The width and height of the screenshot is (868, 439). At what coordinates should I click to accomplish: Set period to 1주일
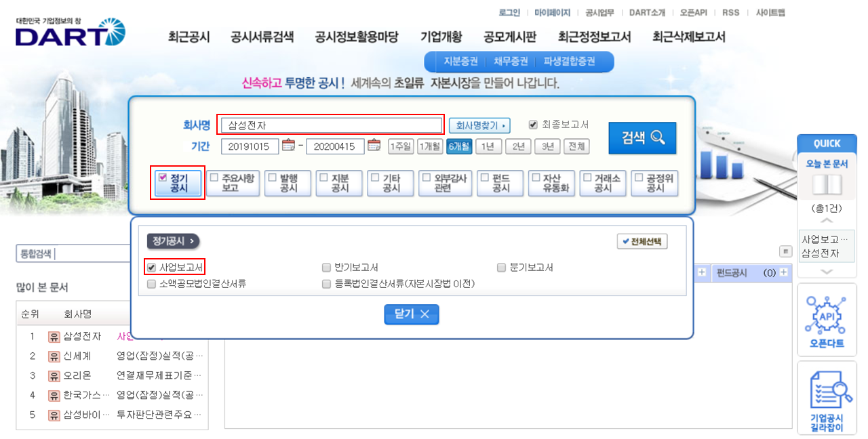point(400,146)
